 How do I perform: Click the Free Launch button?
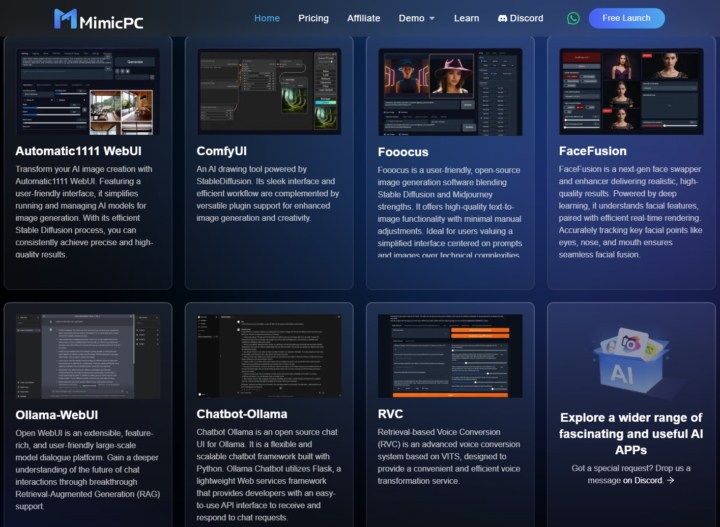pyautogui.click(x=626, y=18)
